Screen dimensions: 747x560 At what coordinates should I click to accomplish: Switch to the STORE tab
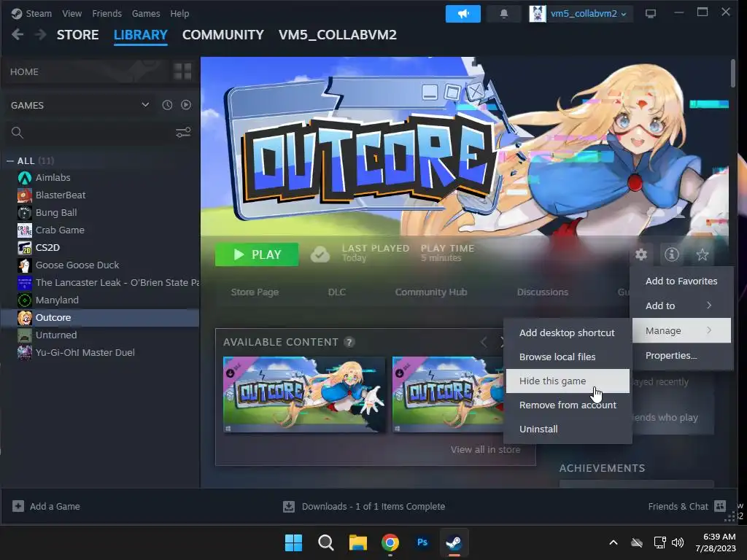[77, 35]
